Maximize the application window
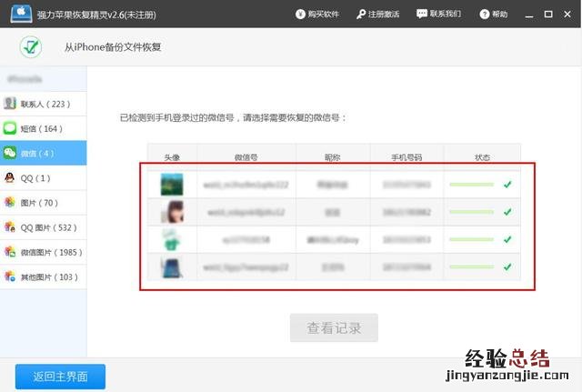 (548, 15)
